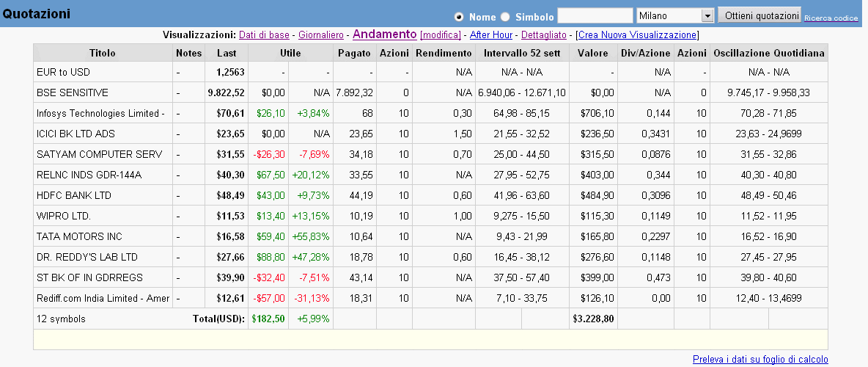Click the 9.745,17 - 9.958,33 oscillation
This screenshot has height=367, width=868.
click(x=769, y=92)
